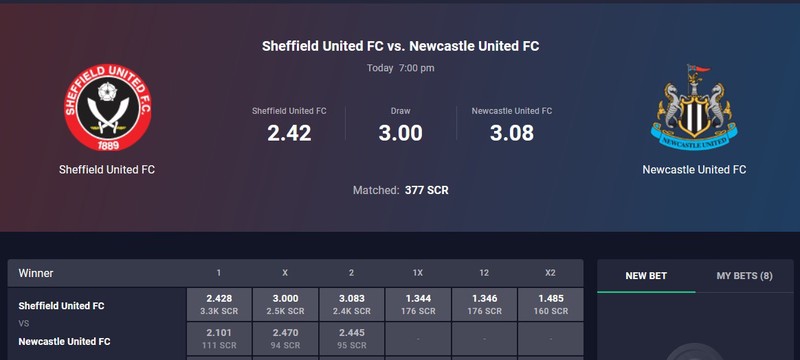Click the Newcastle United FC crest logo
Screen dimensions: 800x360
pyautogui.click(x=694, y=107)
